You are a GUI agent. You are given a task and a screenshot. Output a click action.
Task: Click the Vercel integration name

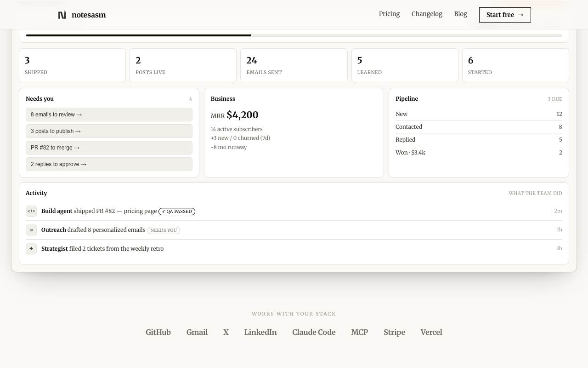431,332
